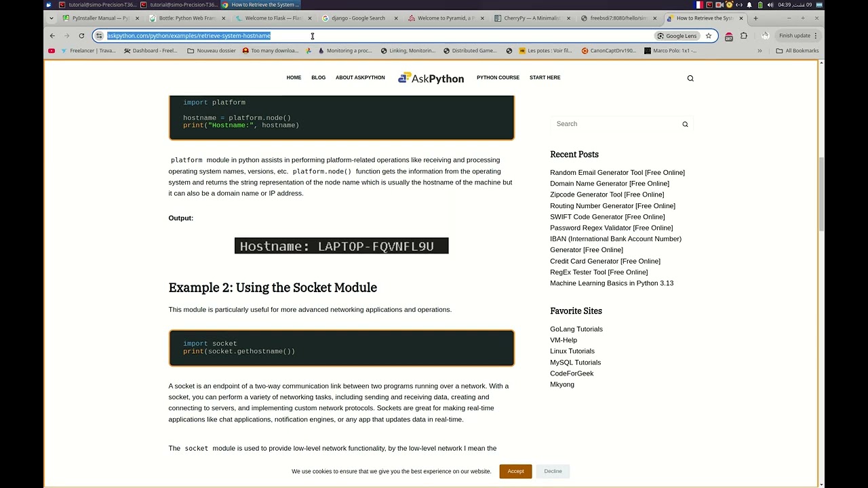Visit the Mkyong favorite site link

(562, 384)
